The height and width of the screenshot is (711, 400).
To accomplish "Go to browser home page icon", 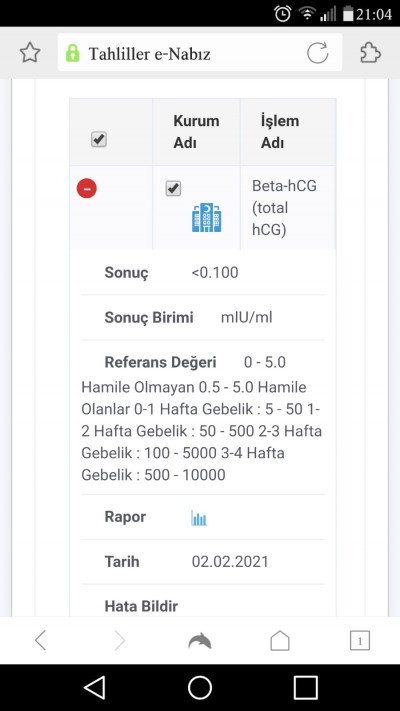I will (x=280, y=641).
